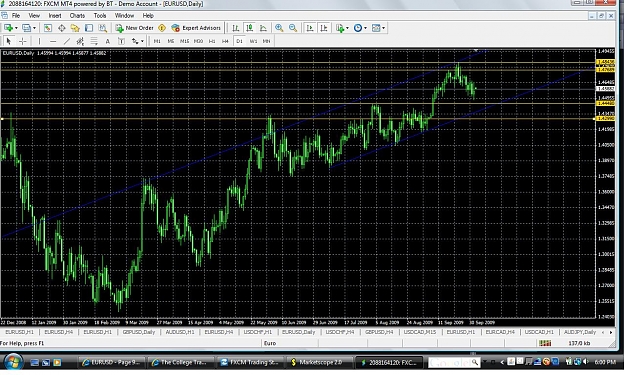
Task: Switch timeframe to M1
Action: point(157,41)
